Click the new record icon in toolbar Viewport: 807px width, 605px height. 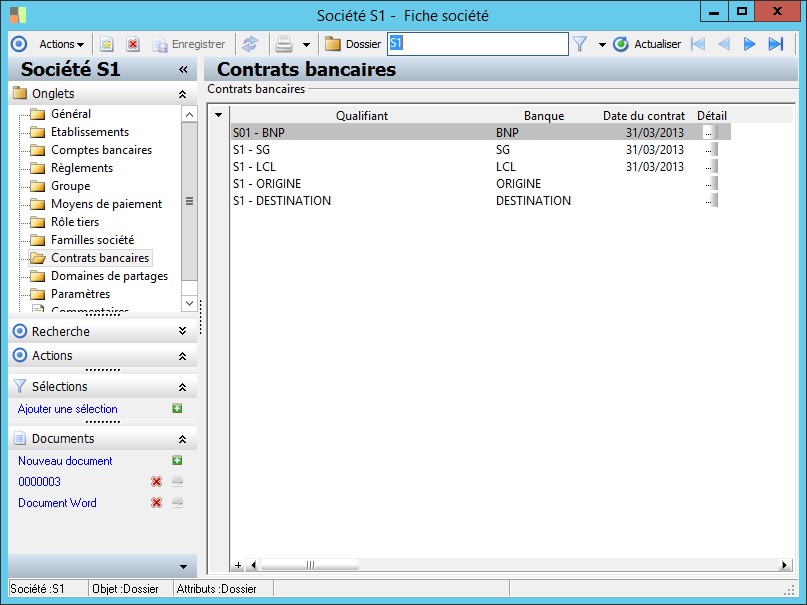107,44
